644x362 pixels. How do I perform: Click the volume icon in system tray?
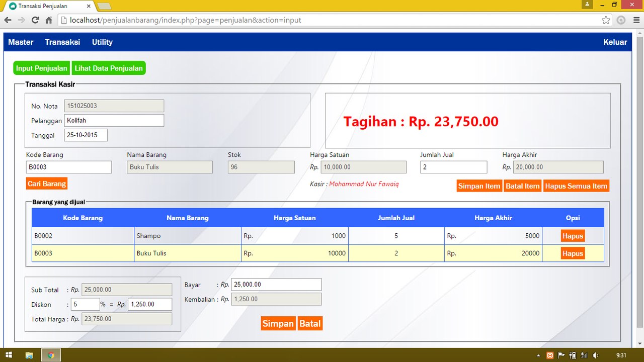596,355
